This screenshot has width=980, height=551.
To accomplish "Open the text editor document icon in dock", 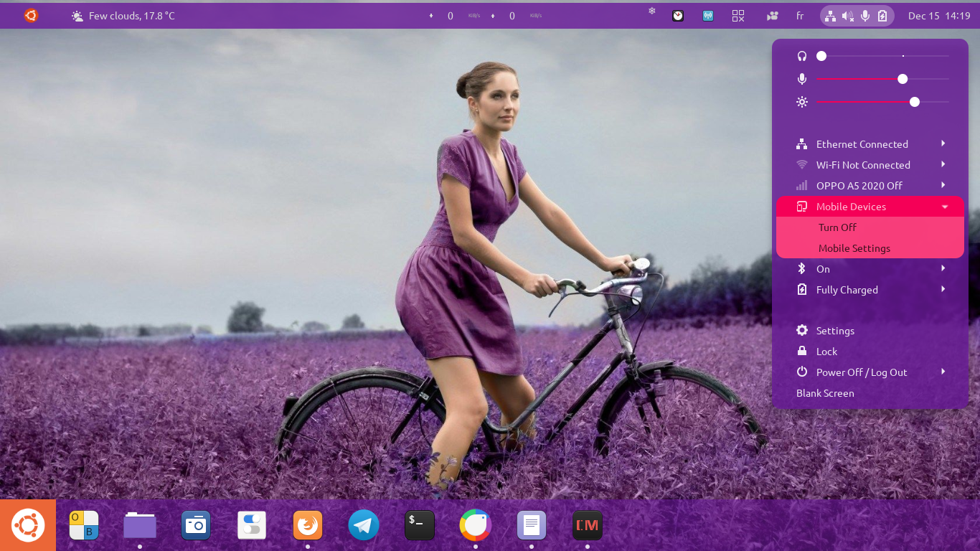I will [x=532, y=525].
